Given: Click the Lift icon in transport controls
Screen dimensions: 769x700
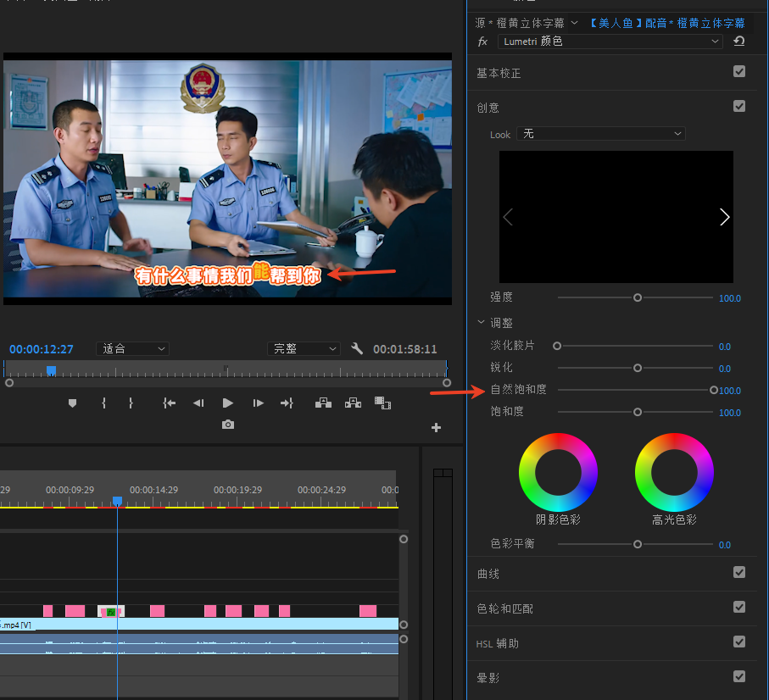Looking at the screenshot, I should (x=323, y=403).
